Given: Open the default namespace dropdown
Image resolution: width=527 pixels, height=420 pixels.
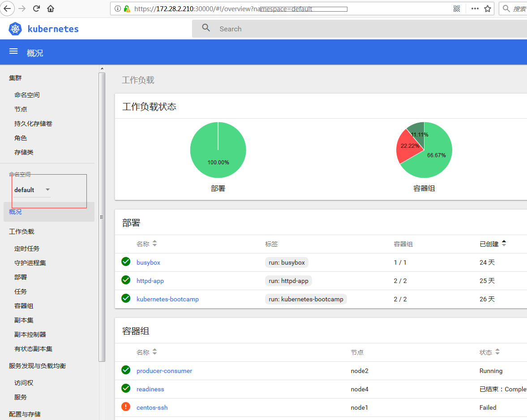Looking at the screenshot, I should pos(31,190).
